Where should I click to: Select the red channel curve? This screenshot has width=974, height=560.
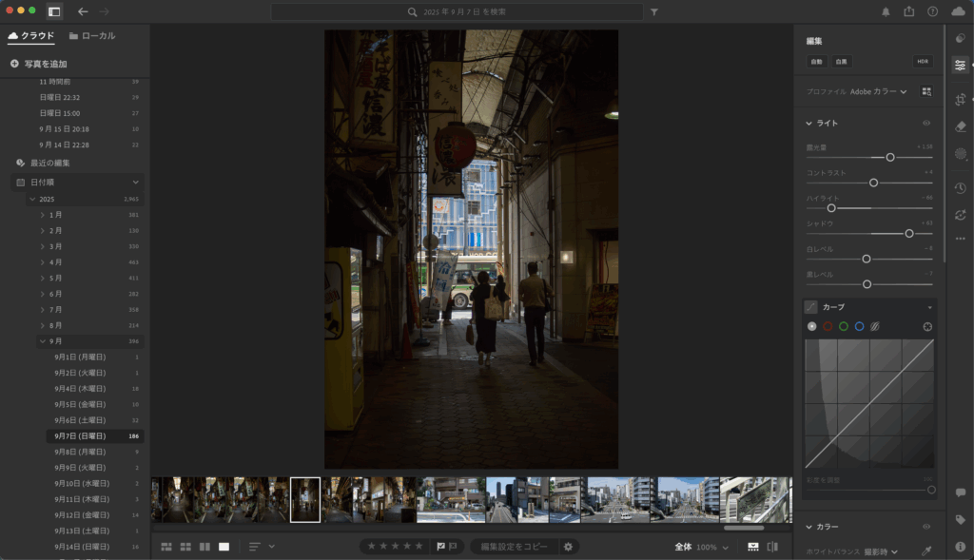tap(828, 326)
